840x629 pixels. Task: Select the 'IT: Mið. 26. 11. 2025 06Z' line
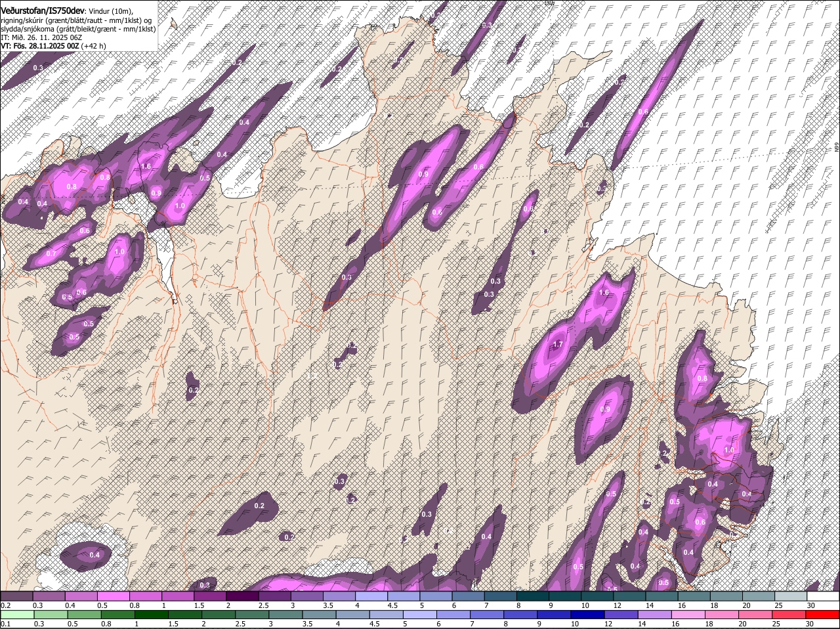pyautogui.click(x=41, y=37)
